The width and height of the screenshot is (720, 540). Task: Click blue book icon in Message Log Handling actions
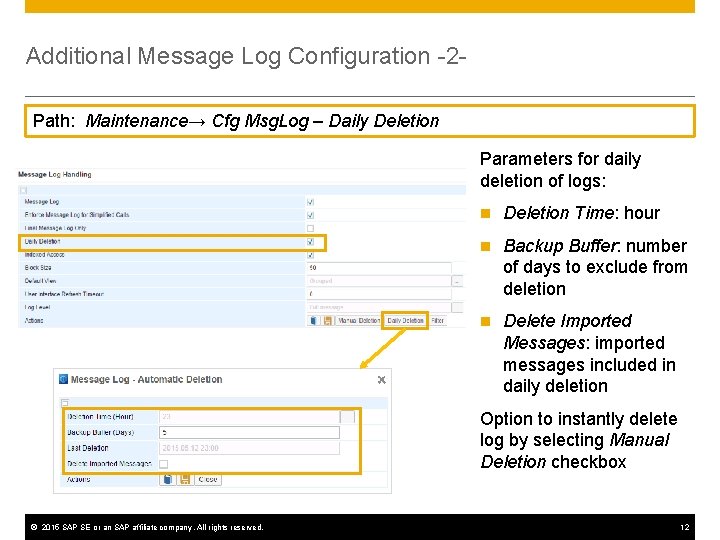point(313,321)
